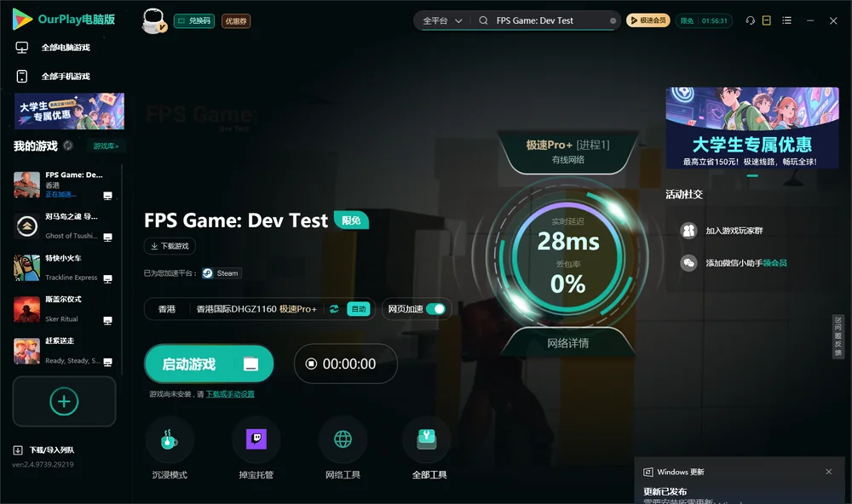The height and width of the screenshot is (504, 852).
Task: Click the 下载游戏 download button
Action: [x=170, y=246]
